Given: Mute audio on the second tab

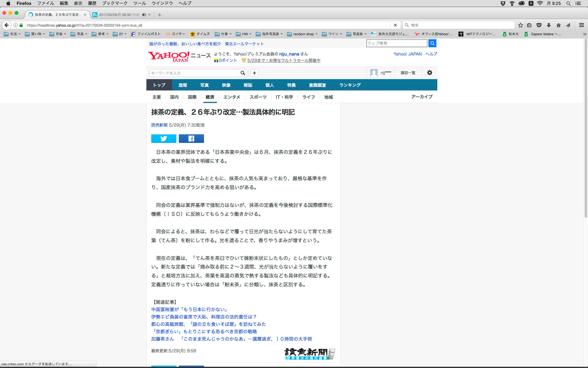Looking at the screenshot, I should pos(144,15).
